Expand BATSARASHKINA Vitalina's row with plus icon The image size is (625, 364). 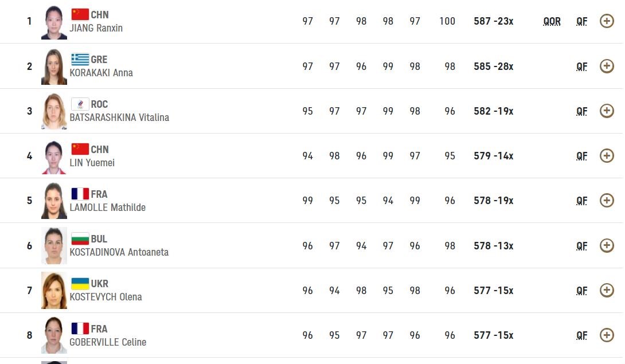pos(607,111)
